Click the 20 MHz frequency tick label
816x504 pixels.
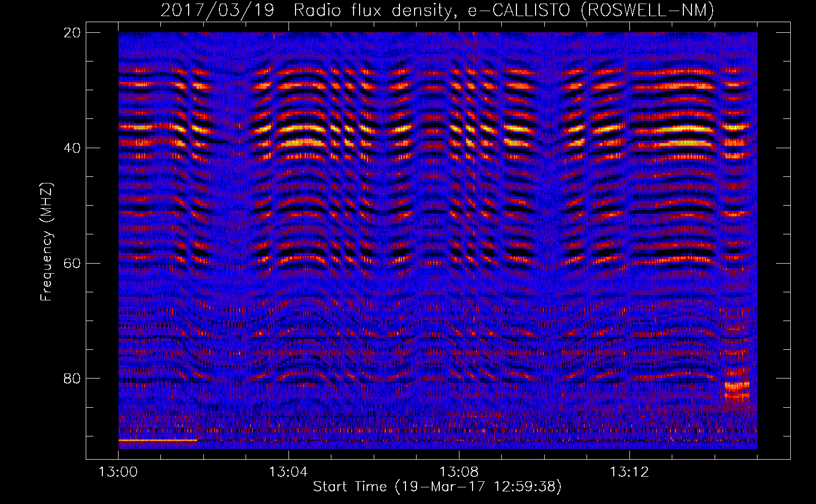pos(72,33)
